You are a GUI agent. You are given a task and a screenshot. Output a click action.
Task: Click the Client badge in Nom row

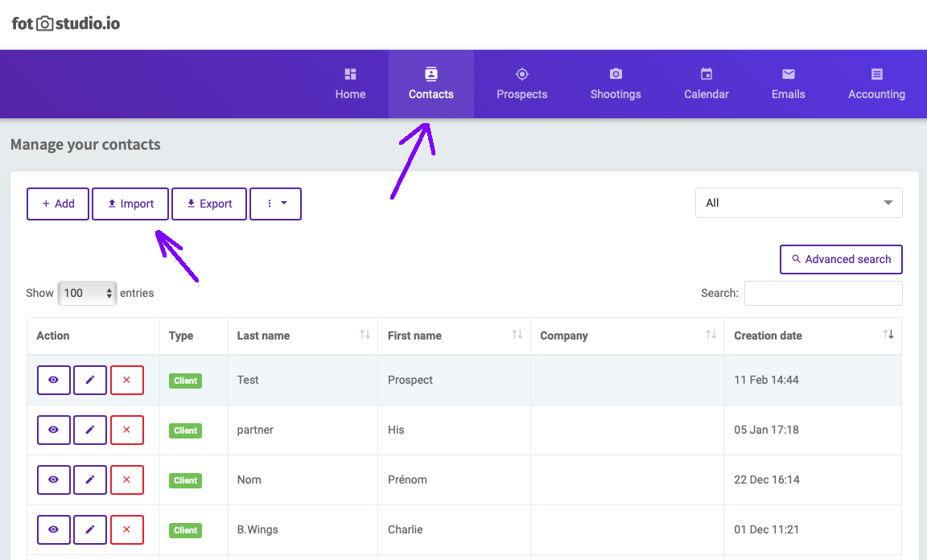click(x=185, y=481)
